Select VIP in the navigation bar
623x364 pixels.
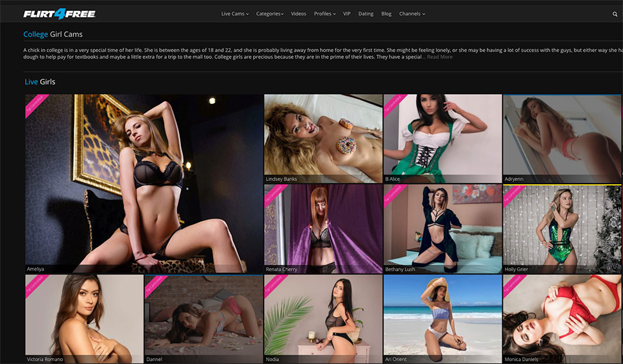pos(347,14)
